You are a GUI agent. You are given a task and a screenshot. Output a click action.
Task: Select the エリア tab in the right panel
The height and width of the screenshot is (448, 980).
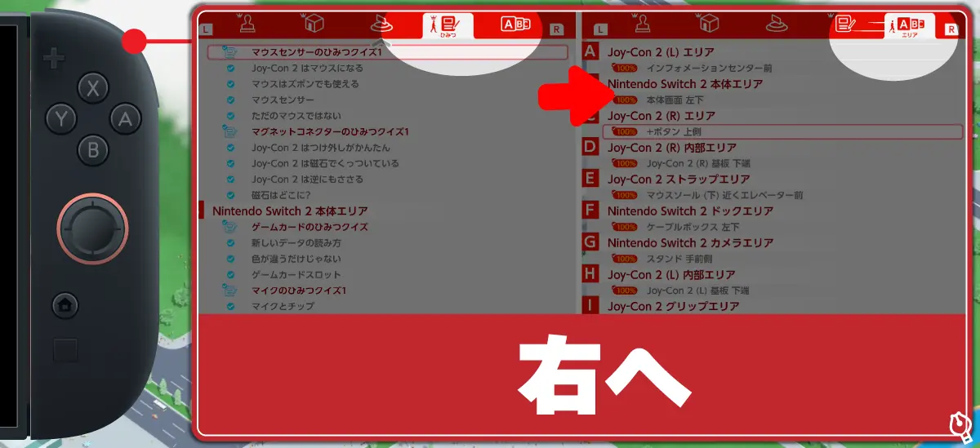(910, 26)
